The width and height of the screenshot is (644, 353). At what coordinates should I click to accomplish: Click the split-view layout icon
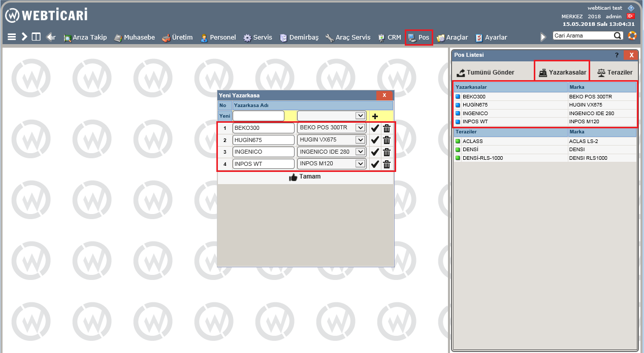click(x=36, y=37)
